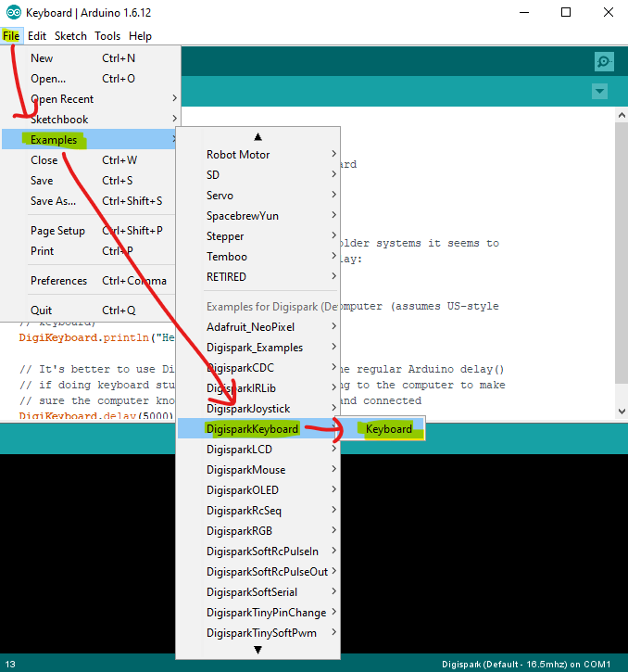The image size is (628, 672).
Task: Click the editor vertical scrollbar thumb
Action: tap(622, 253)
